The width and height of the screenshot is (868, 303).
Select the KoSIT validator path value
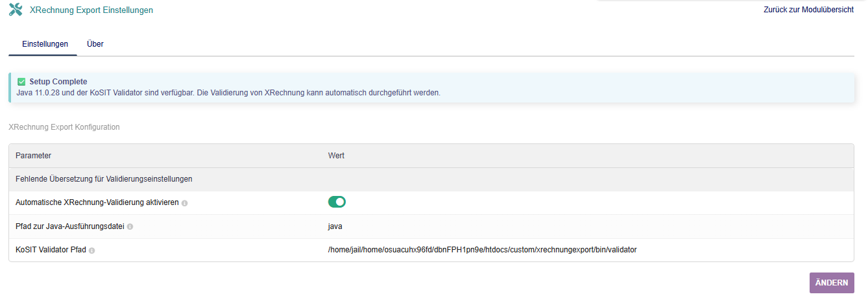click(x=482, y=250)
